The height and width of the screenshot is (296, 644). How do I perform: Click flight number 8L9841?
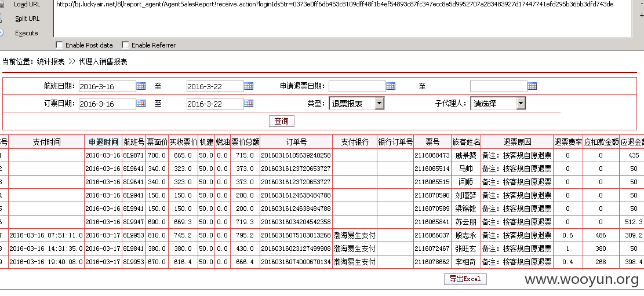click(134, 249)
